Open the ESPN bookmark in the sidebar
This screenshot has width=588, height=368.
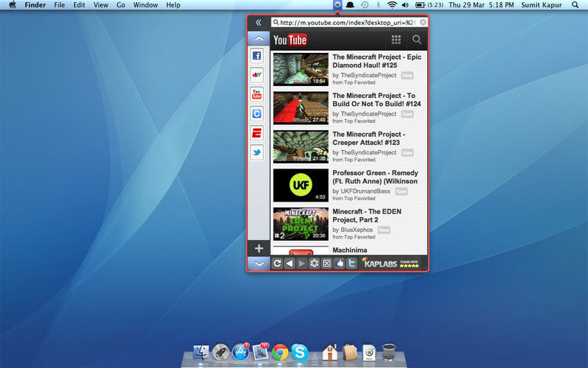(257, 133)
